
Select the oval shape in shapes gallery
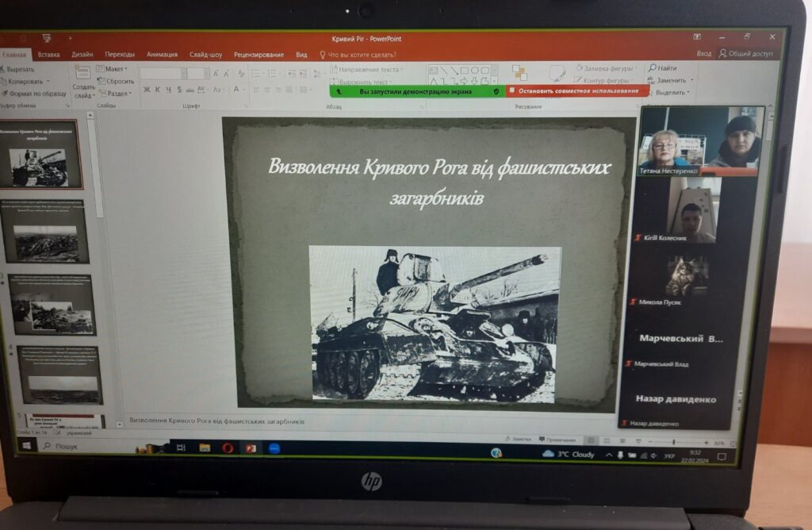click(474, 70)
